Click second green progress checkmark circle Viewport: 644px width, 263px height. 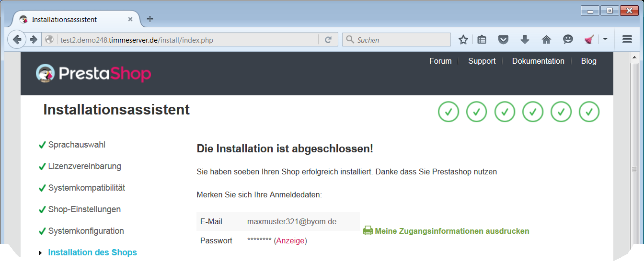[477, 112]
